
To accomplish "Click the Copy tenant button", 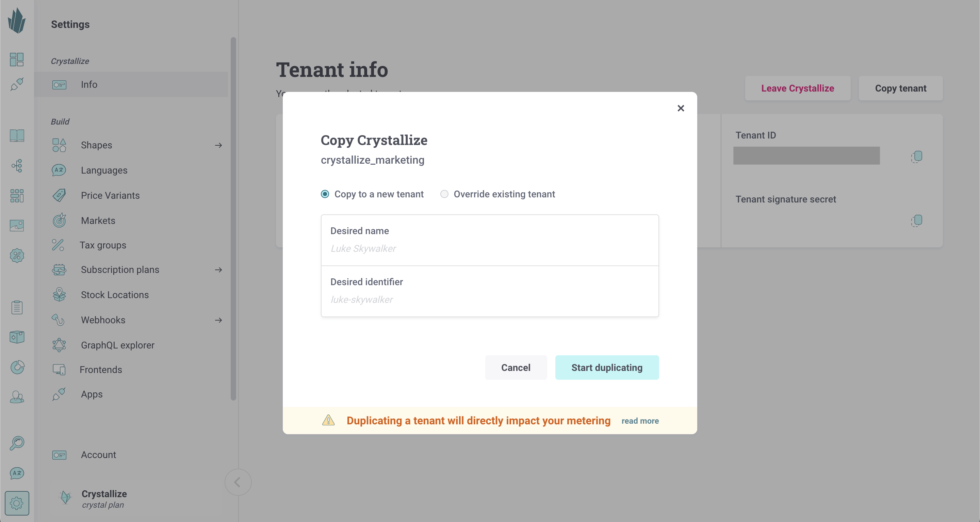I will pos(900,88).
